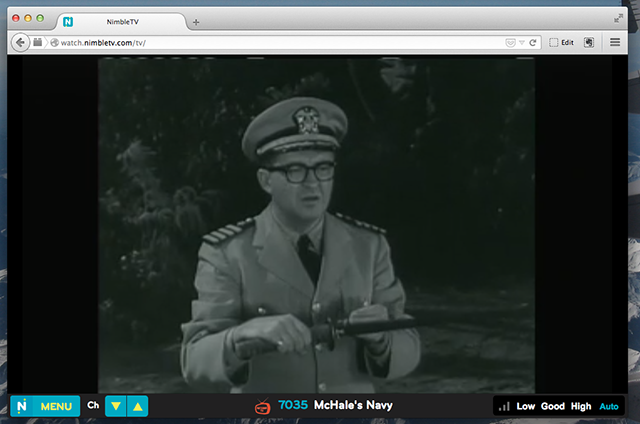Open the browser hamburger menu

[x=615, y=42]
